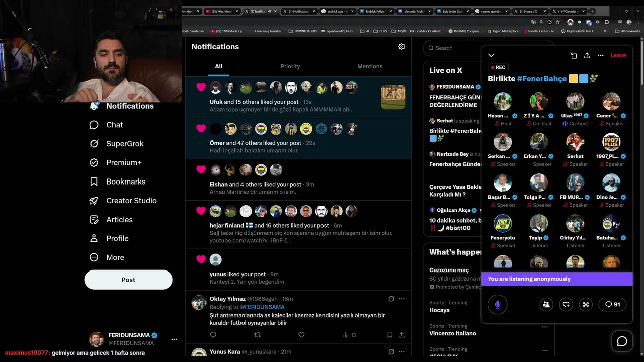Open the @FERIDUNSAMA reply mention link

click(x=262, y=307)
